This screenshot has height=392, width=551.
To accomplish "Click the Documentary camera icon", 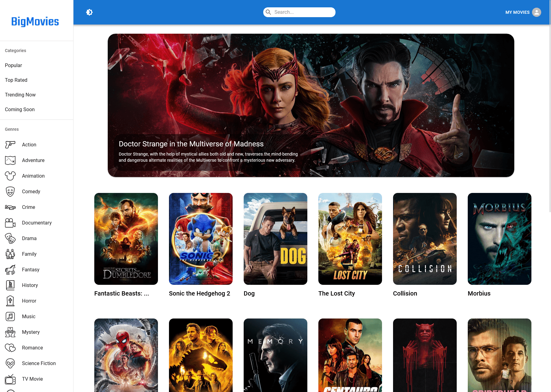I will point(10,223).
